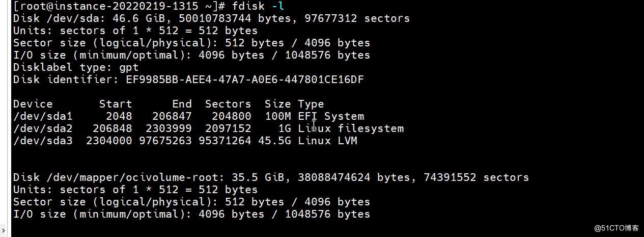Click the /dev/sda1 device entry
Viewport: 644px width, 237px height.
[43, 116]
